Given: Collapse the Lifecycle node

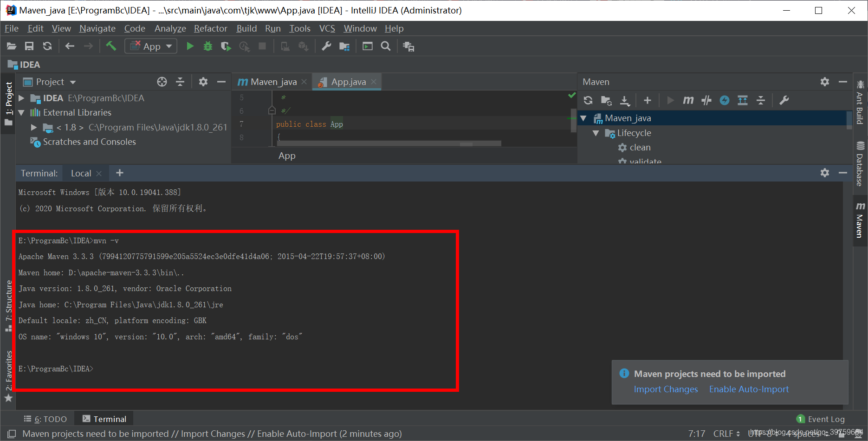Looking at the screenshot, I should pyautogui.click(x=596, y=133).
